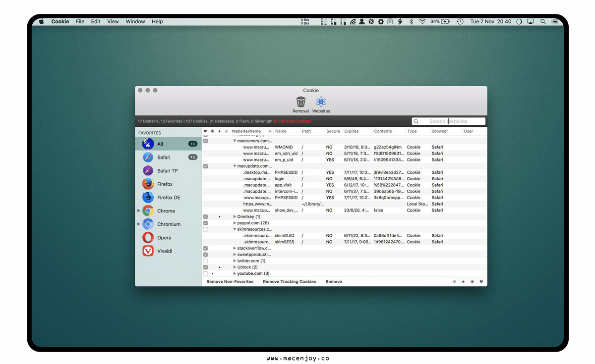Open Time Machine menu bar icon
The height and width of the screenshot is (364, 595).
(460, 22)
